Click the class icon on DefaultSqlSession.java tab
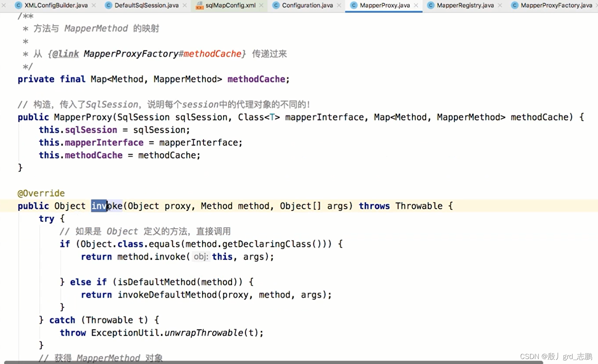598x364 pixels. click(x=108, y=5)
